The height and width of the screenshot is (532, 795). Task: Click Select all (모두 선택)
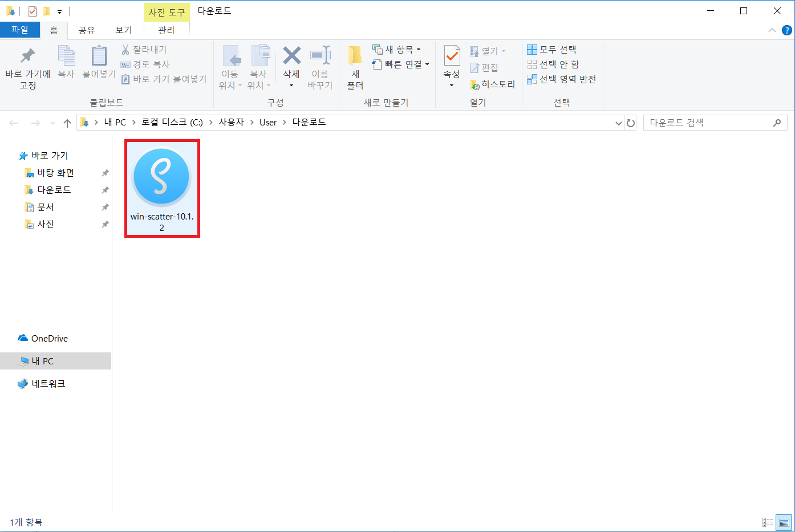point(551,50)
